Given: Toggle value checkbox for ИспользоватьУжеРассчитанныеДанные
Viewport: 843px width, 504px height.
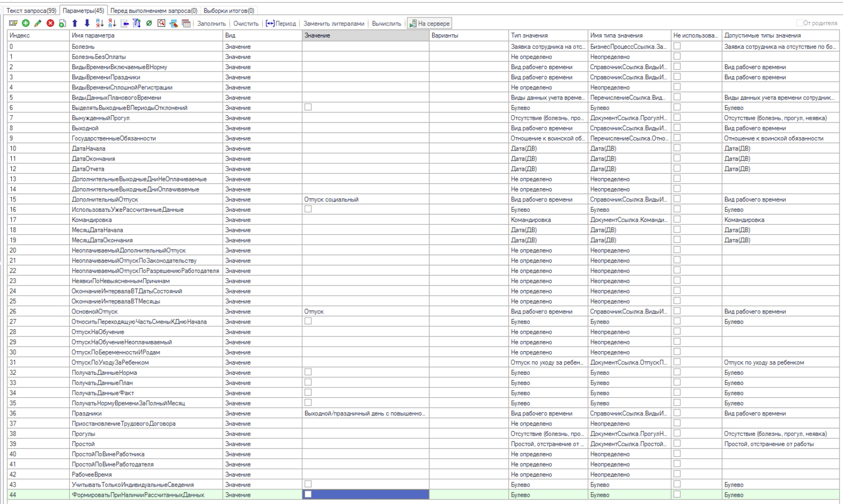Looking at the screenshot, I should tap(308, 209).
